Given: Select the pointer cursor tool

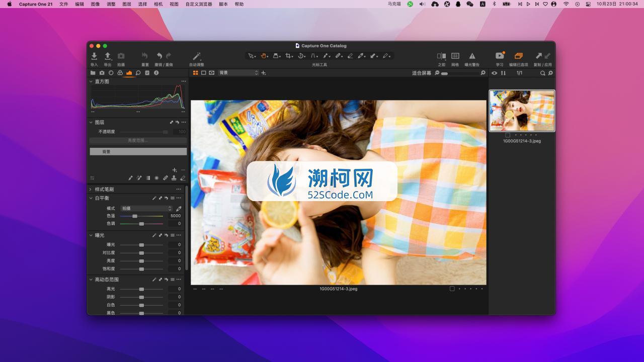Looking at the screenshot, I should tap(251, 56).
